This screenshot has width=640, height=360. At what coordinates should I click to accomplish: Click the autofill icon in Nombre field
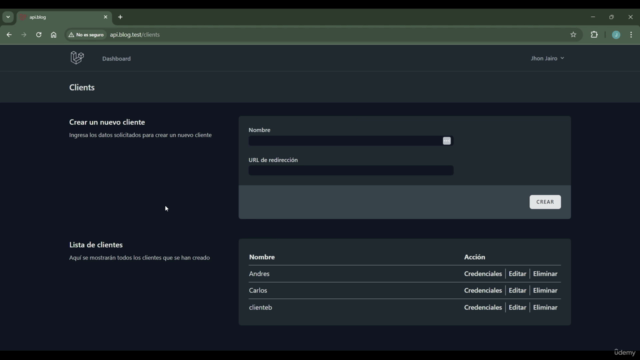pyautogui.click(x=447, y=141)
